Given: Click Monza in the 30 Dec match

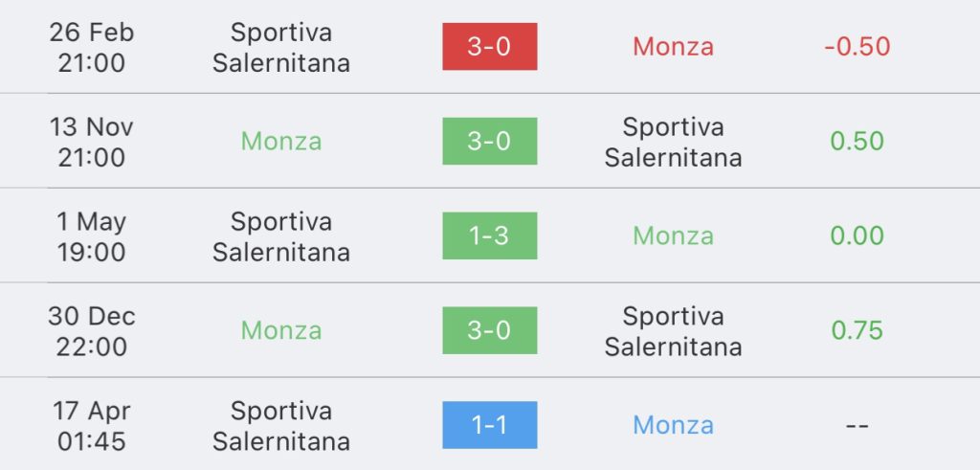Looking at the screenshot, I should tap(281, 330).
